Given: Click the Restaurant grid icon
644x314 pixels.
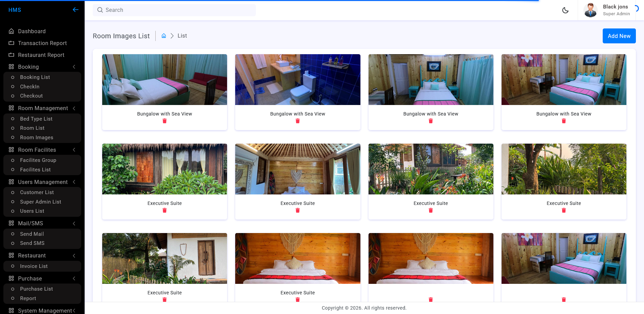Looking at the screenshot, I should (12, 255).
